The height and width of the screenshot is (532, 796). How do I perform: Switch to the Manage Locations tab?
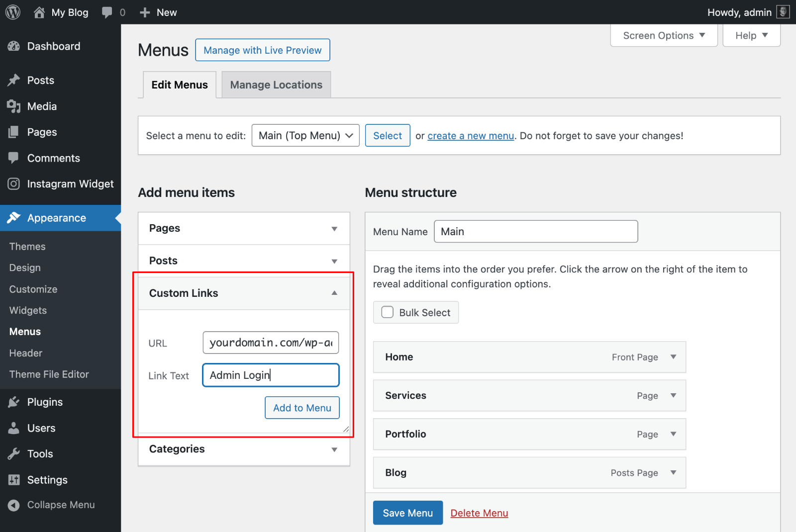click(x=276, y=85)
